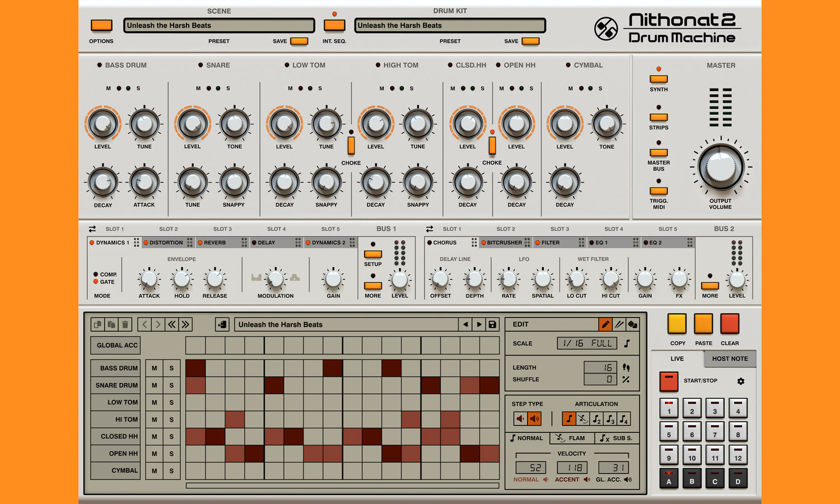
Task: Click the double right chevron icon
Action: point(185,324)
